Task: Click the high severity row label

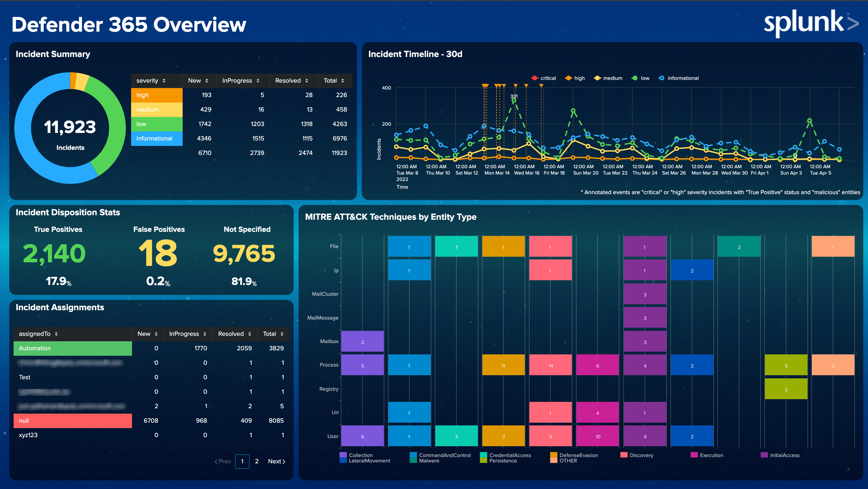Action: 157,95
